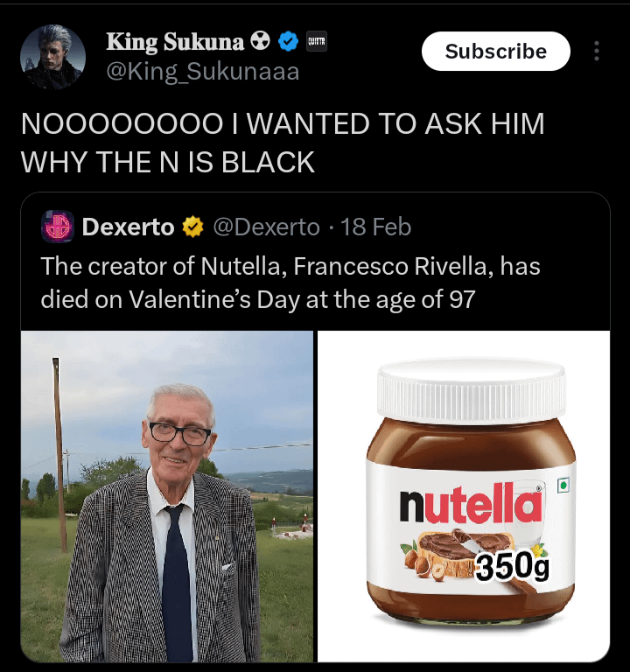Open the @King_Sukunaaa handle link
Image resolution: width=630 pixels, height=672 pixels.
coord(203,71)
